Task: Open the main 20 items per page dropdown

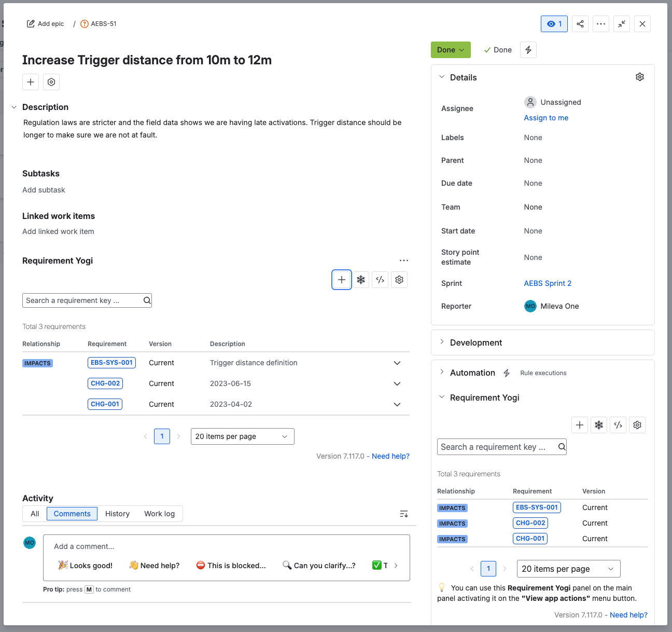Action: point(243,436)
